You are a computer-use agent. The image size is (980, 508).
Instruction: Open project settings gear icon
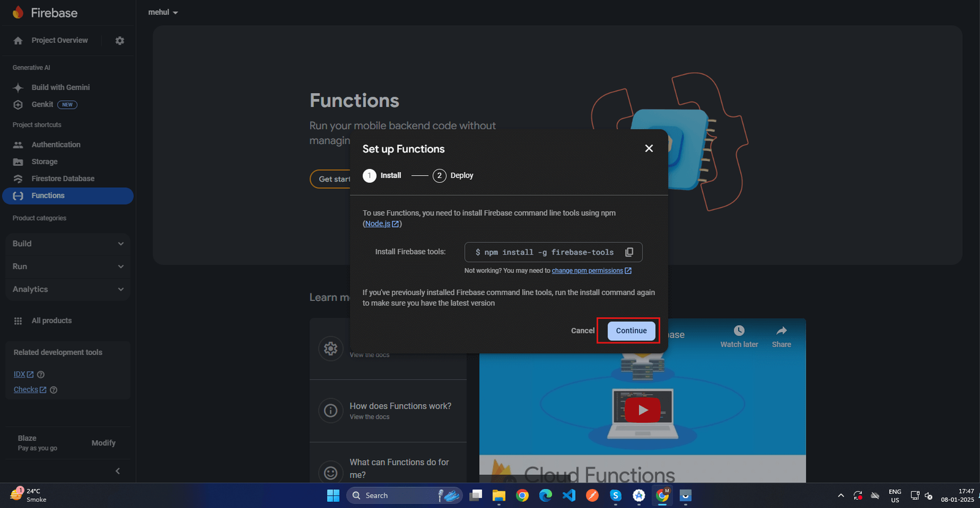pos(119,40)
